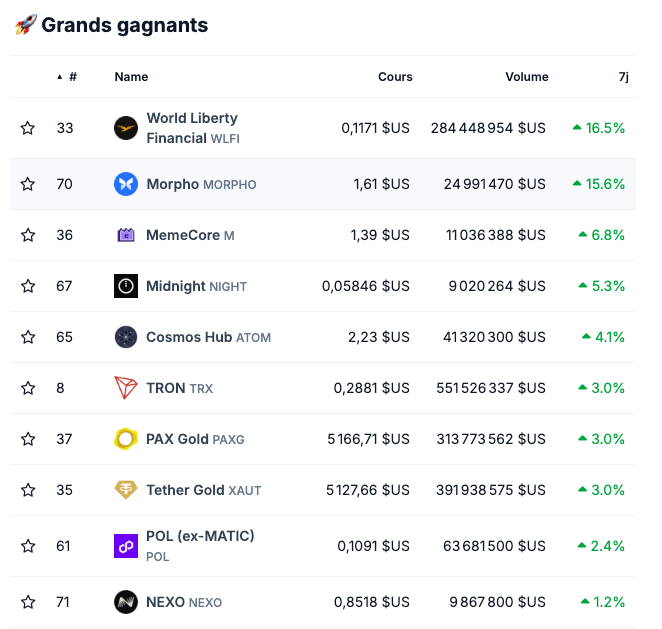Open the POL (ex-MATIC) coin page

[200, 536]
